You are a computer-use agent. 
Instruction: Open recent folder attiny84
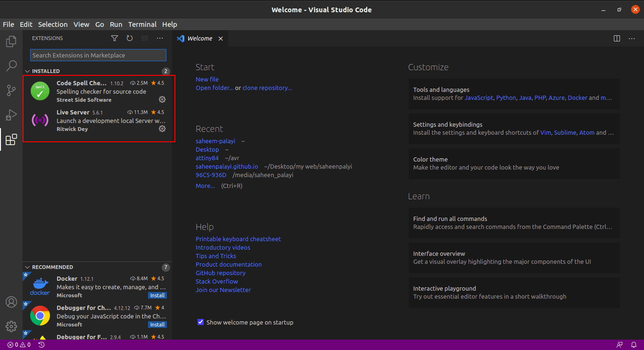207,158
